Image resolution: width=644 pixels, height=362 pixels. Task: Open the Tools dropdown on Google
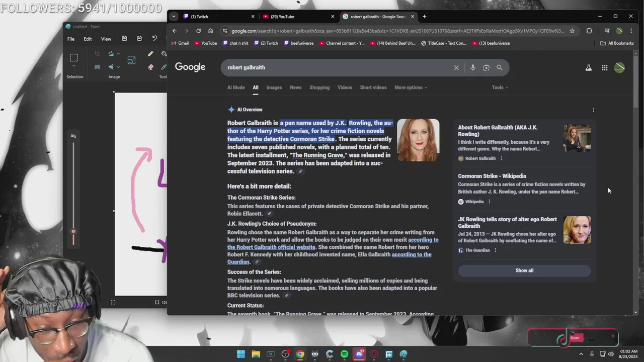(500, 87)
